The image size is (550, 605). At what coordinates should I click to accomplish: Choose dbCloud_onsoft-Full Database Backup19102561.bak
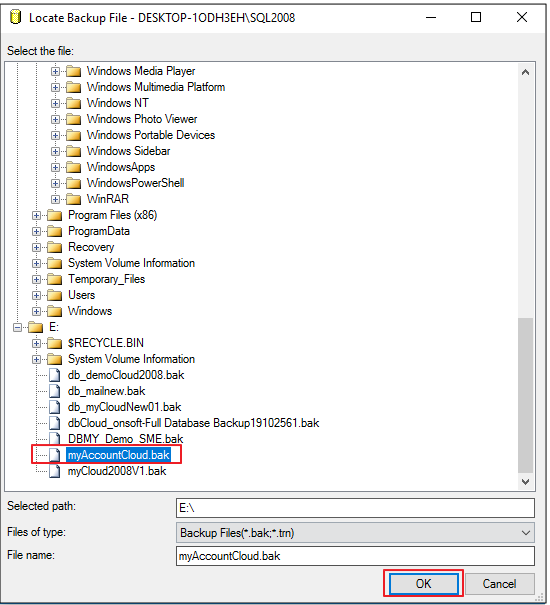[193, 423]
